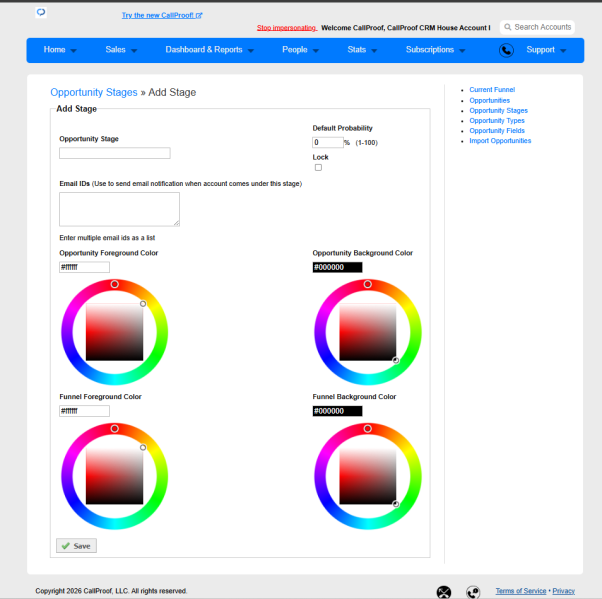Click Opportunity Background Color saturation square
Viewport: 602px width, 599px height.
click(367, 332)
